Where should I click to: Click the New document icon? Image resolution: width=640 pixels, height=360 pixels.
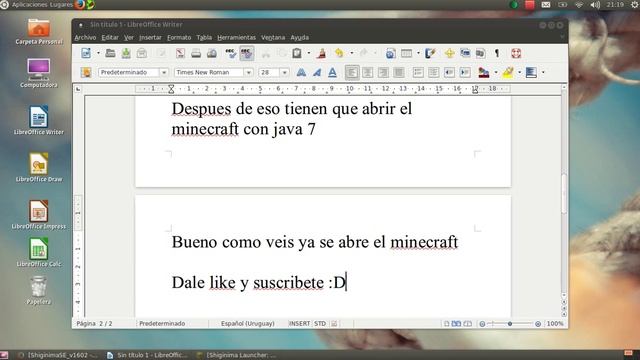coord(86,53)
